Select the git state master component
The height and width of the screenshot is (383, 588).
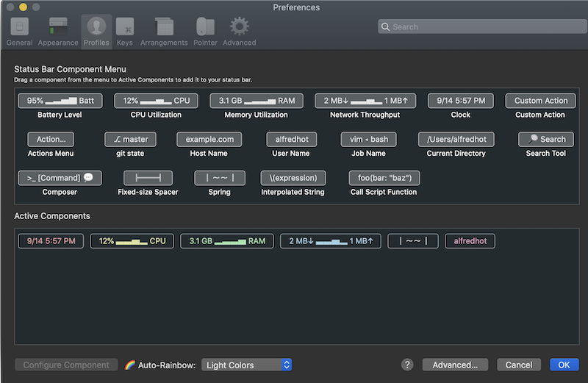tap(131, 139)
